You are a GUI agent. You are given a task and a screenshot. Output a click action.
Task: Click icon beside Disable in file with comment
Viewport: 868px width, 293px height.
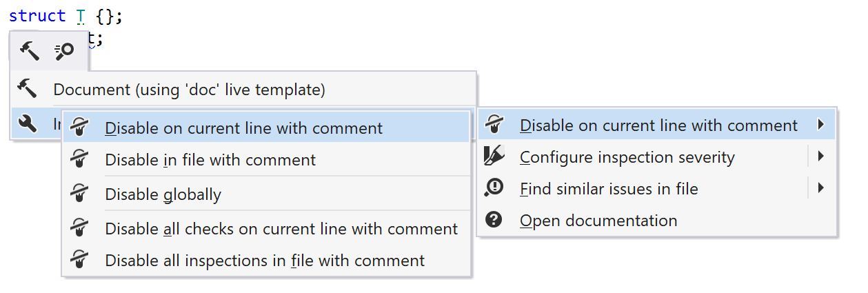coord(79,159)
